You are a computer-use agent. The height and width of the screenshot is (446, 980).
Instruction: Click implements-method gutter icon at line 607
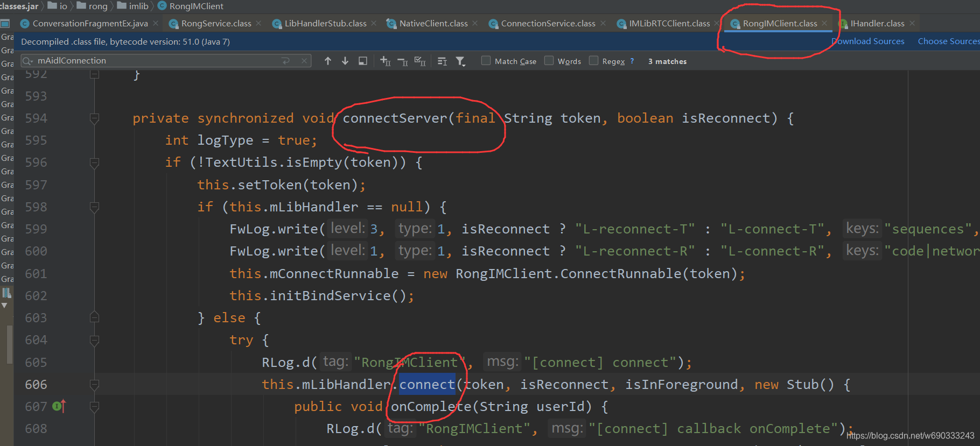tap(59, 406)
